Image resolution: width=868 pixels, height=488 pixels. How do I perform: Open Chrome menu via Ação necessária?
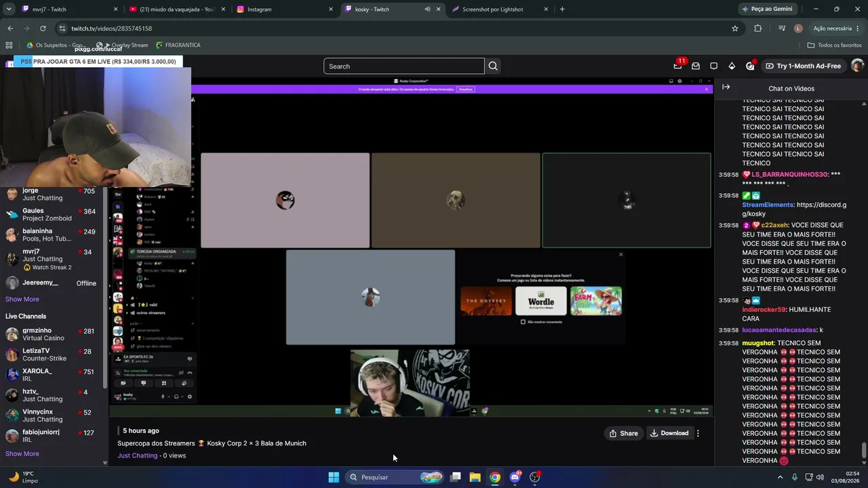click(835, 28)
